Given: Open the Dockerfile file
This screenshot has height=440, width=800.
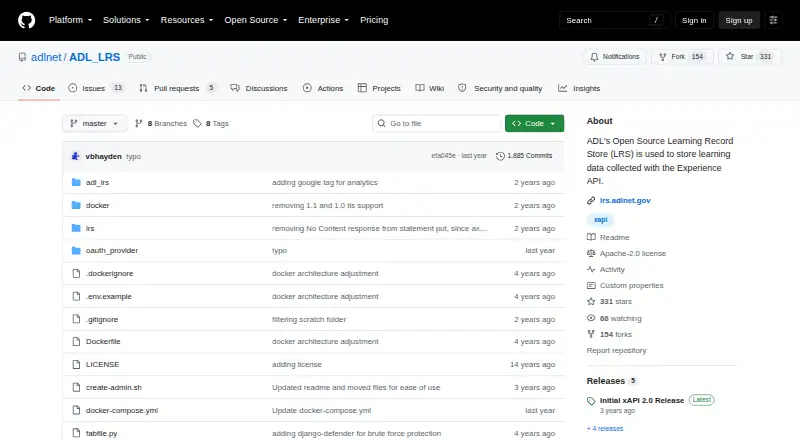Looking at the screenshot, I should [103, 341].
